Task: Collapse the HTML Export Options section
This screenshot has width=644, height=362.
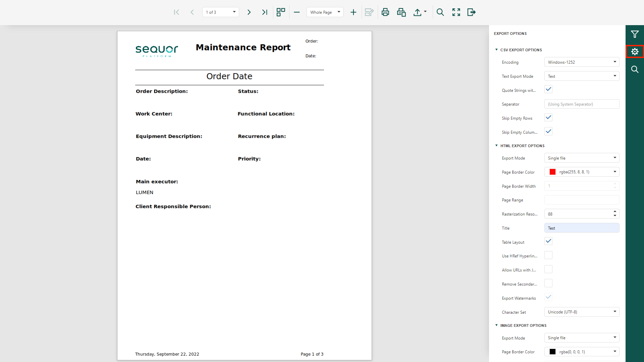Action: click(496, 145)
